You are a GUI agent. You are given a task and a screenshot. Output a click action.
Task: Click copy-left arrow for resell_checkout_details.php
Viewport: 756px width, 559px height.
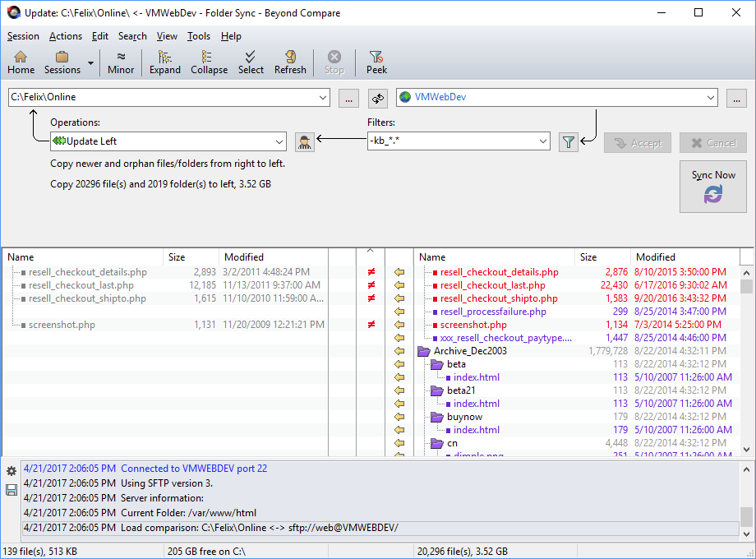coord(399,272)
